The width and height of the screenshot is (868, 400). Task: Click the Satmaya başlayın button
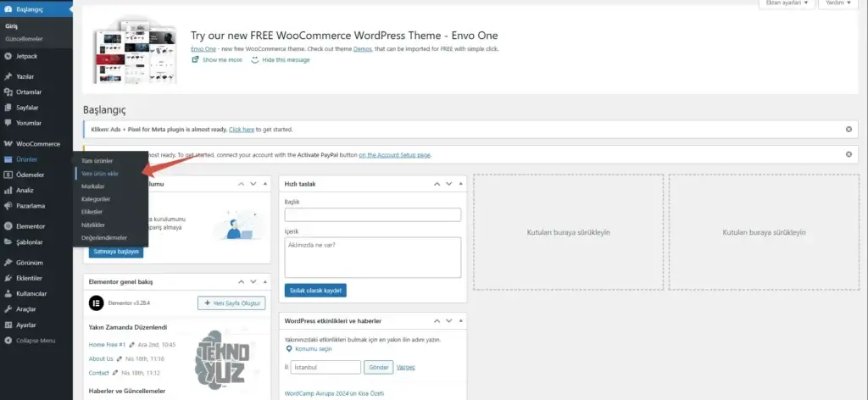[115, 251]
